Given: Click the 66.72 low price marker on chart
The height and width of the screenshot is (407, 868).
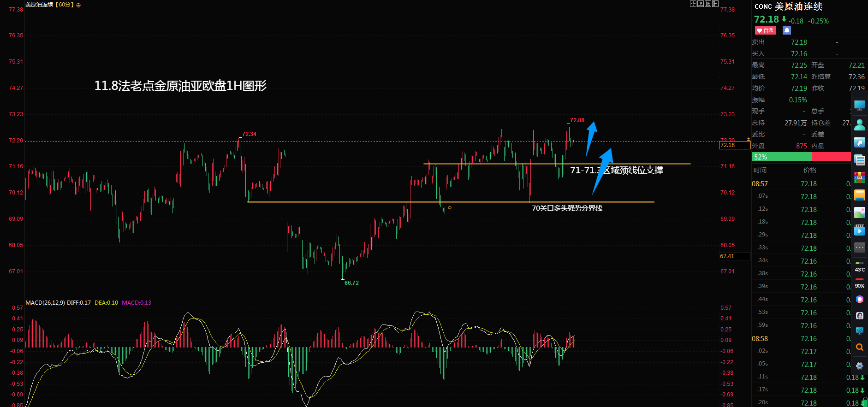Looking at the screenshot, I should point(351,283).
